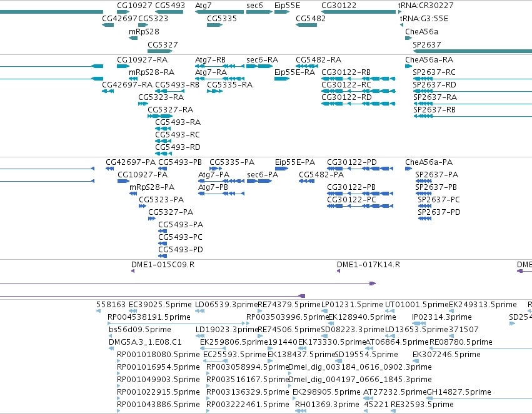Click EST RE32593.5prime label
Screen dimensions: 532x414
(422, 405)
